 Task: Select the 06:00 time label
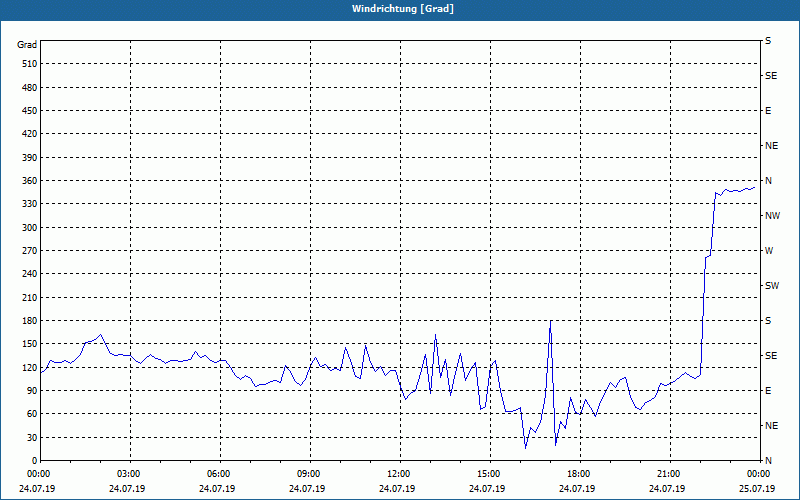point(219,473)
